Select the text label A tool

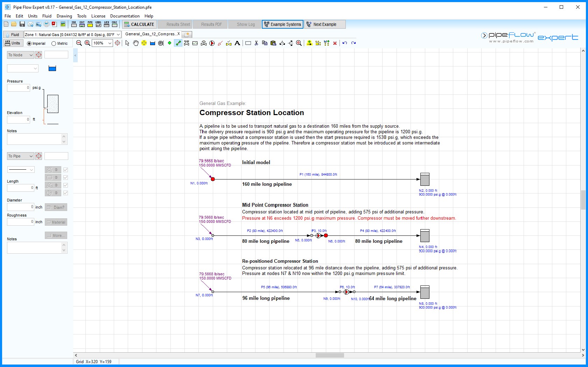coord(237,43)
